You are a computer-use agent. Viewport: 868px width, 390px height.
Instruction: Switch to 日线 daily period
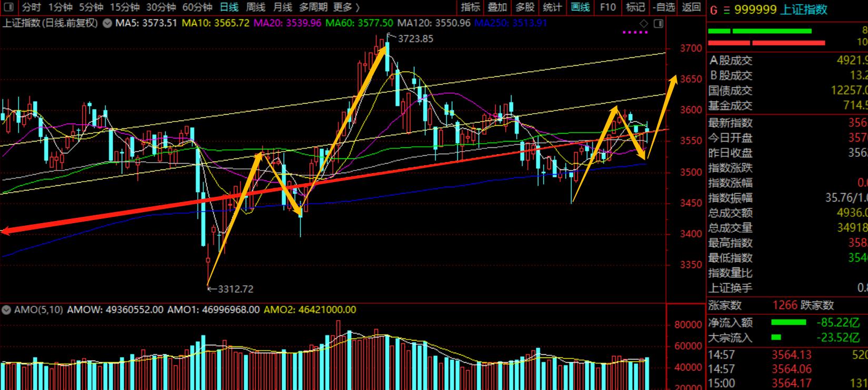(x=229, y=7)
